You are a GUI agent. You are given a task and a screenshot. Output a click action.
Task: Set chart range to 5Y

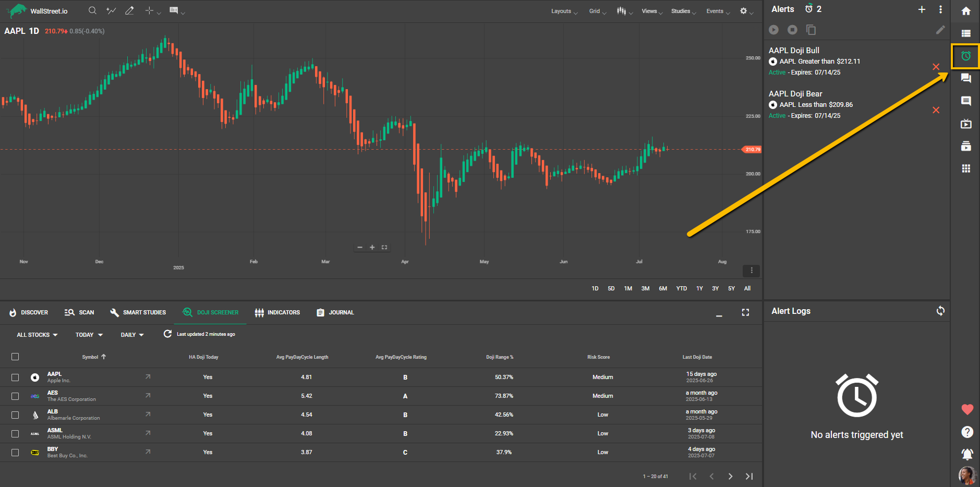(731, 288)
